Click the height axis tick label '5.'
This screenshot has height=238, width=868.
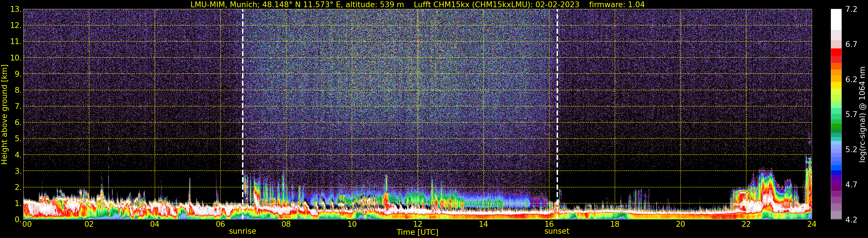click(x=18, y=139)
